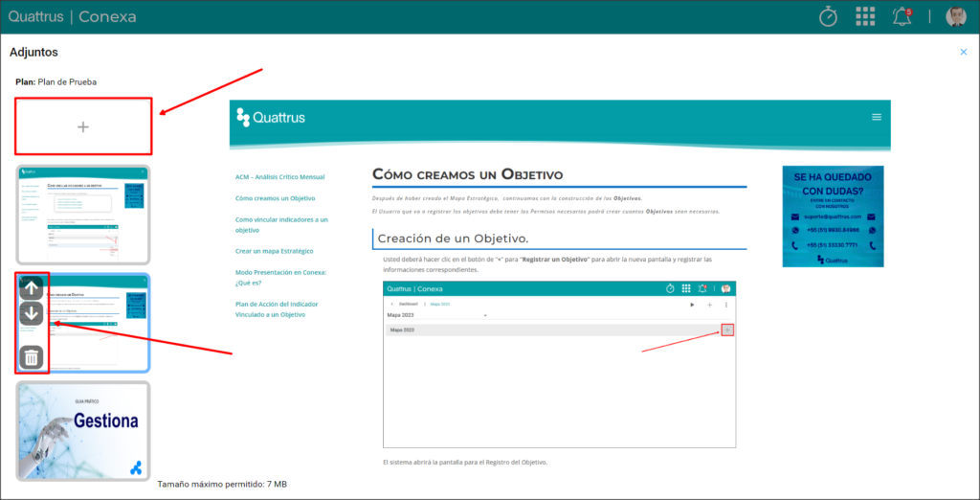Select the Gestiona guide thumbnail
Image resolution: width=980 pixels, height=500 pixels.
pyautogui.click(x=83, y=431)
